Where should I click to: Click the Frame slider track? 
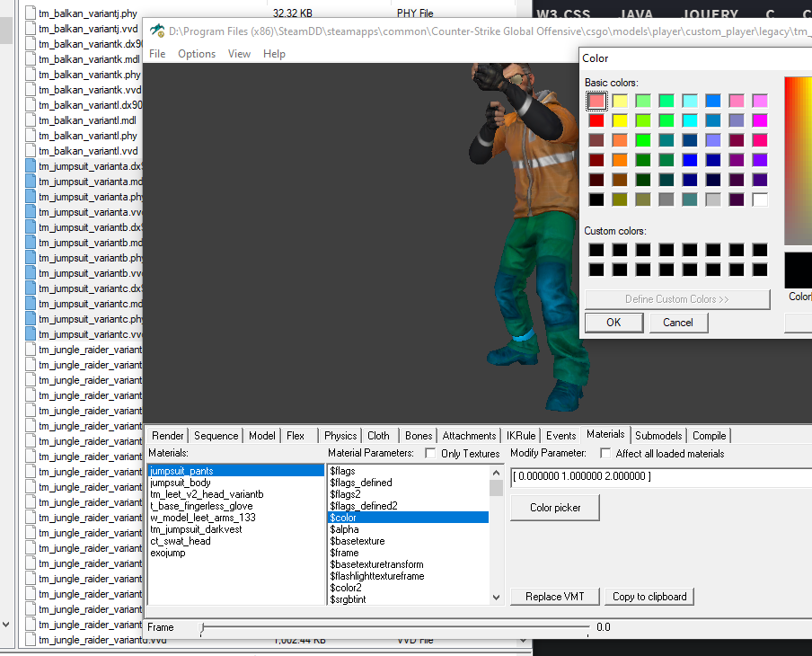[x=395, y=627]
